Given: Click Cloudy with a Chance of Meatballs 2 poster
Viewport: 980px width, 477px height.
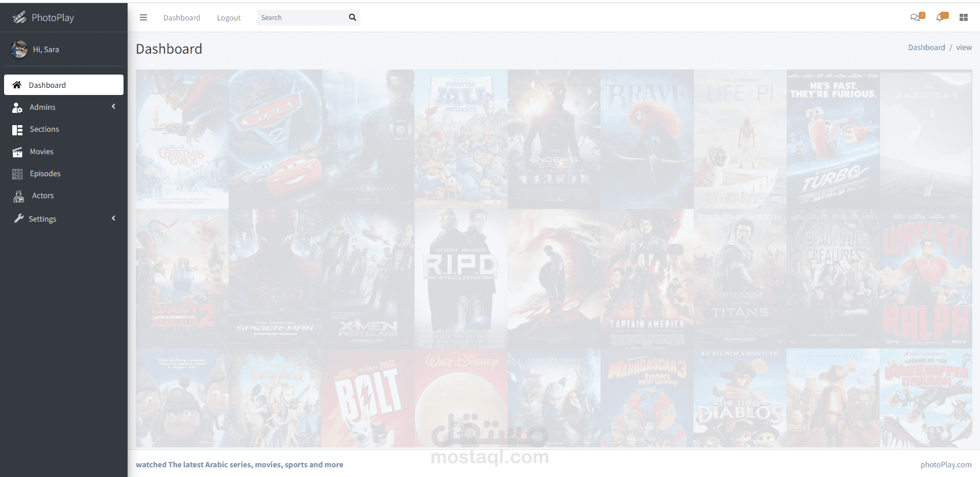Looking at the screenshot, I should (182, 278).
